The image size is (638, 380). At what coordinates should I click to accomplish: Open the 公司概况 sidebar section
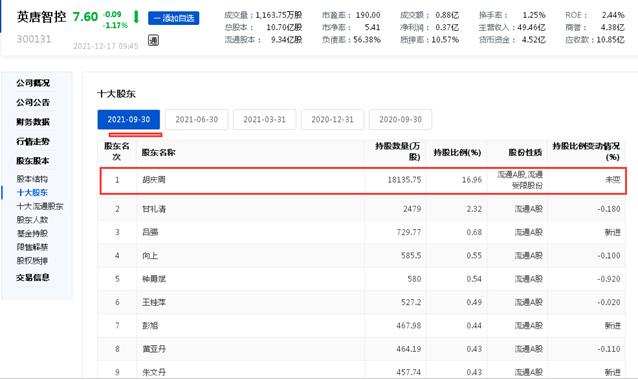(x=33, y=83)
